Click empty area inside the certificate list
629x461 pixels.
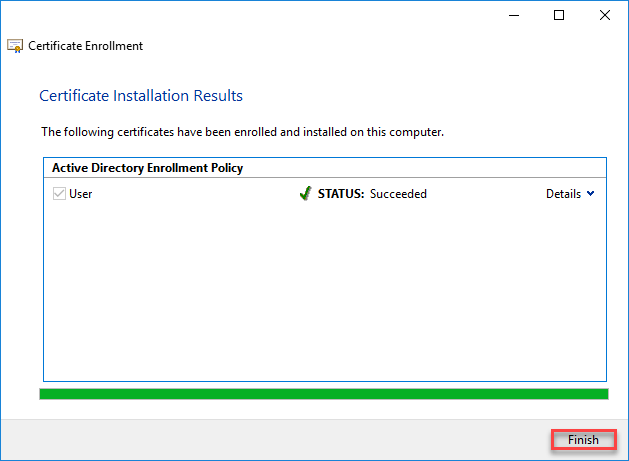[x=323, y=290]
